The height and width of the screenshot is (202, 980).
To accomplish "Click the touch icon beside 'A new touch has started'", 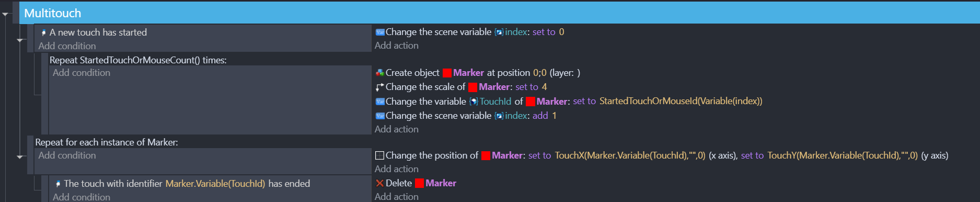I will tap(44, 32).
